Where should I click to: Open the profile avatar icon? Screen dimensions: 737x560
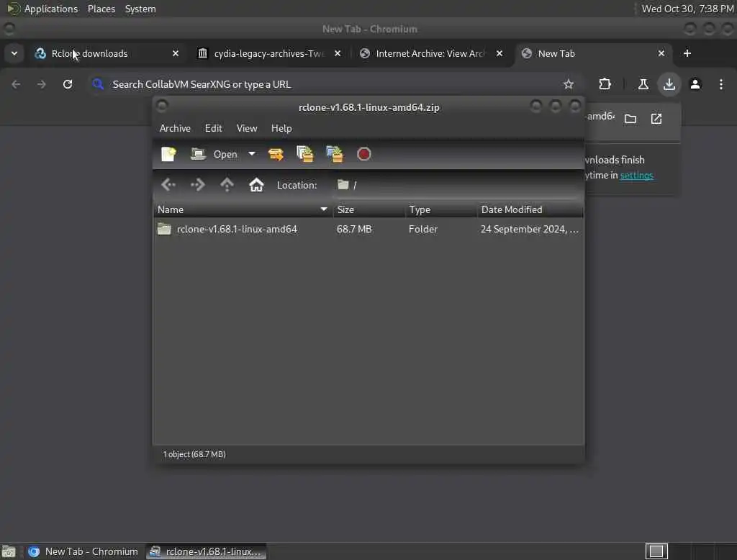click(x=695, y=84)
